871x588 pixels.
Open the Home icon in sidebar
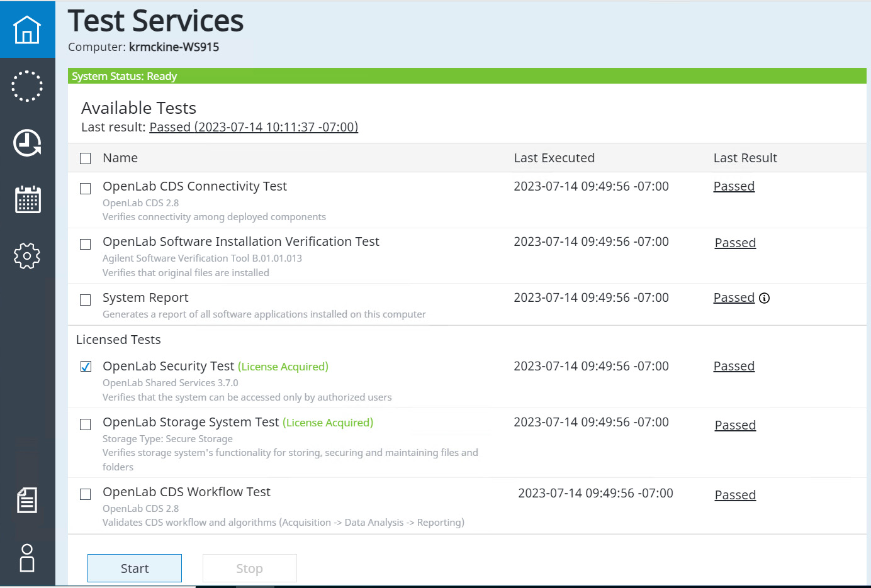pyautogui.click(x=27, y=30)
